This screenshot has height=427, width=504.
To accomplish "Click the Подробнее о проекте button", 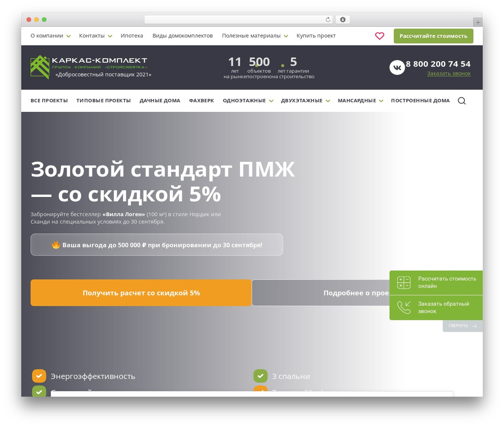I will coord(321,293).
